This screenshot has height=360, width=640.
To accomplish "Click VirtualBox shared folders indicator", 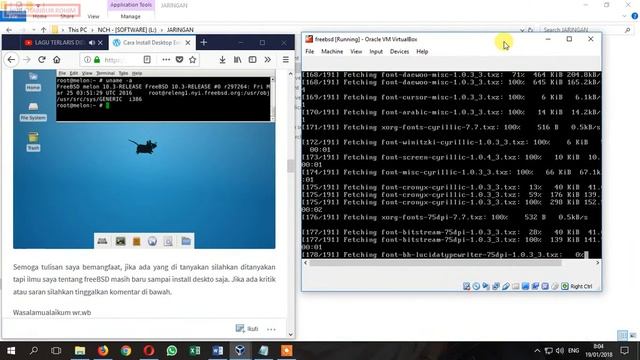I will tap(516, 286).
